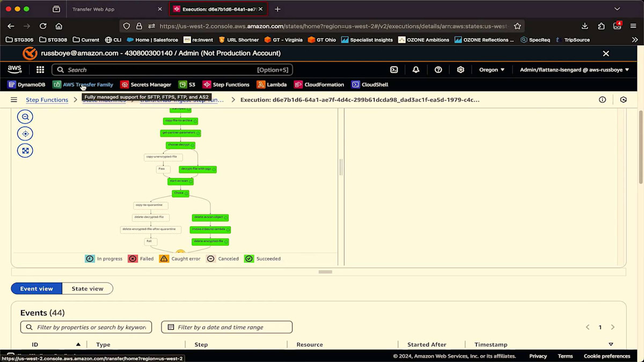This screenshot has width=644, height=362.
Task: Select the delete-avscan-object state
Action: [210, 217]
